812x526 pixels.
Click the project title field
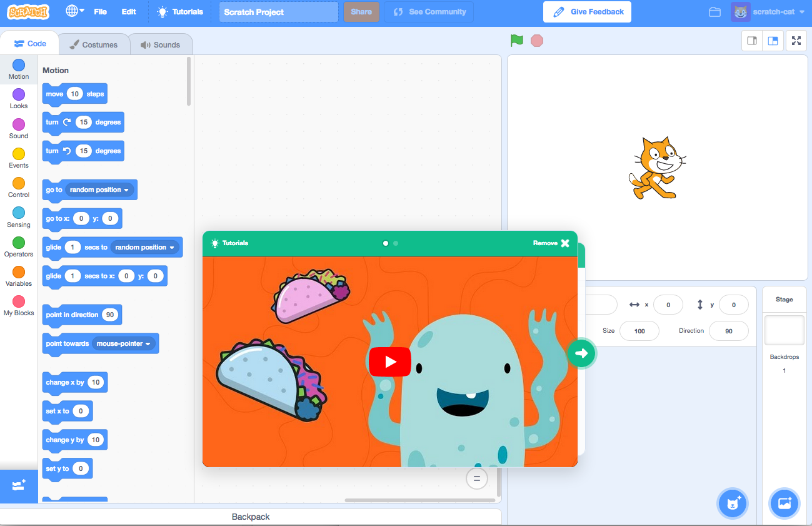tap(279, 12)
